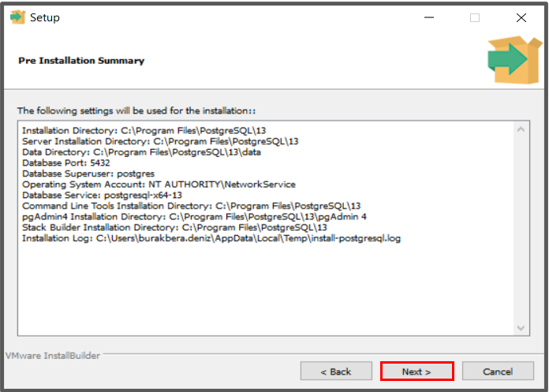Viewport: 549px width, 392px height.
Task: Click the Command Line Tools Installation Directory line
Action: 191,206
